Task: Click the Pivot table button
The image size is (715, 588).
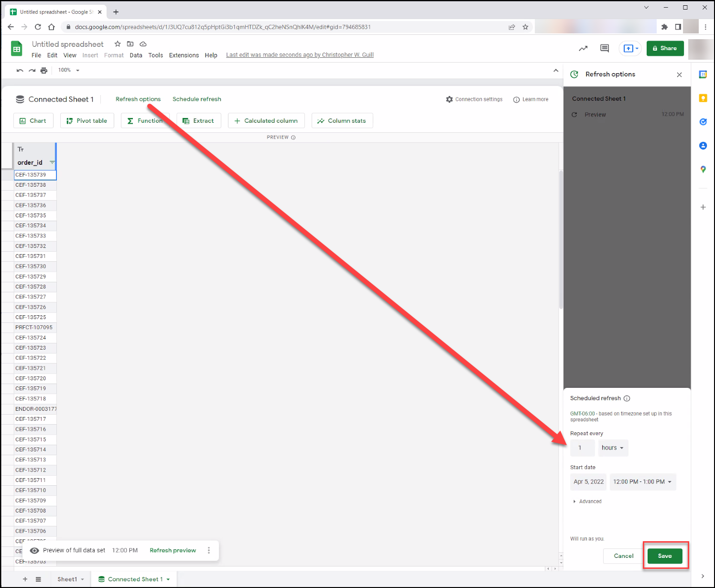Action: click(87, 121)
